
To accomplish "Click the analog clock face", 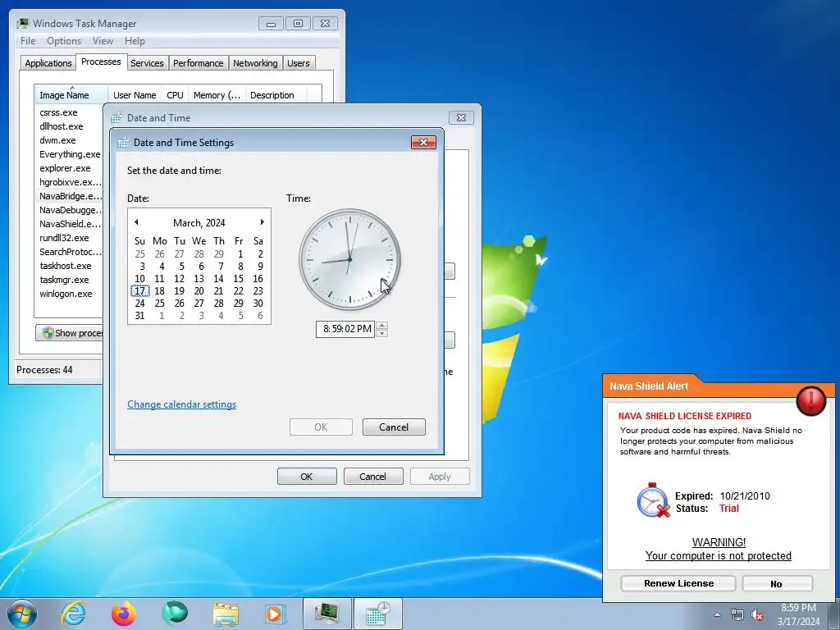I will click(349, 259).
